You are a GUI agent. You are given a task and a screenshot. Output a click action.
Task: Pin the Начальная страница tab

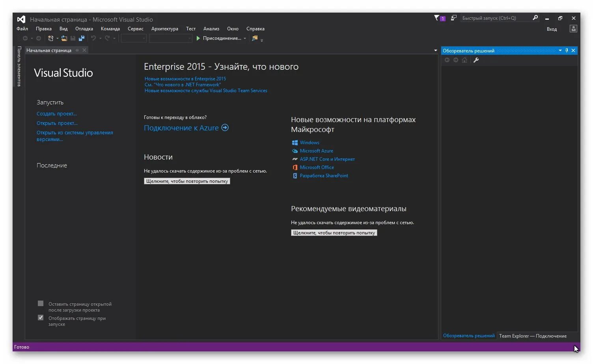click(77, 50)
